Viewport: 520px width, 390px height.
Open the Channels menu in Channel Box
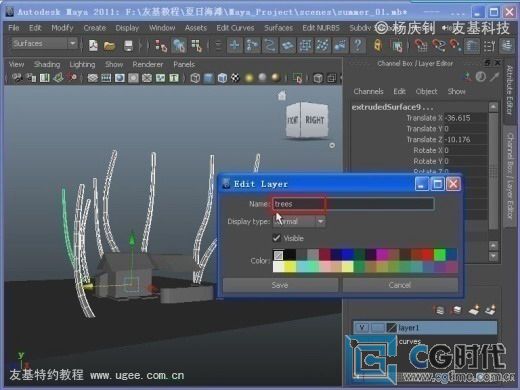coord(368,91)
